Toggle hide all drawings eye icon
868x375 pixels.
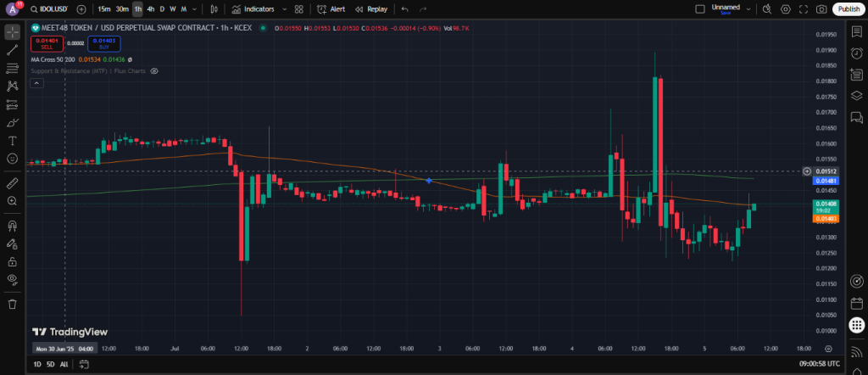(x=12, y=278)
